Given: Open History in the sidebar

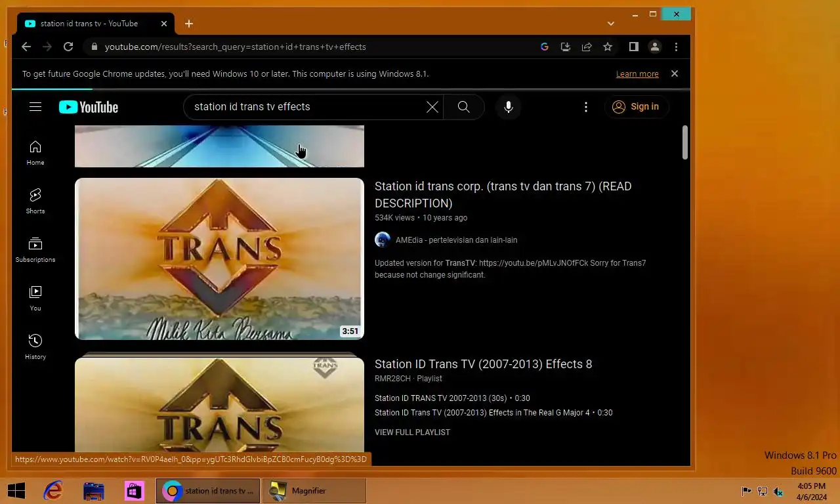Looking at the screenshot, I should pyautogui.click(x=35, y=347).
